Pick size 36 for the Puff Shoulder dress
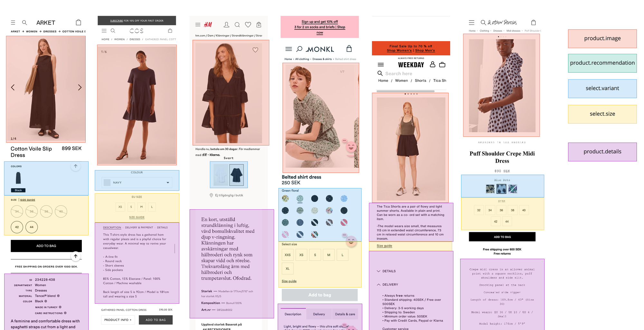 click(501, 210)
